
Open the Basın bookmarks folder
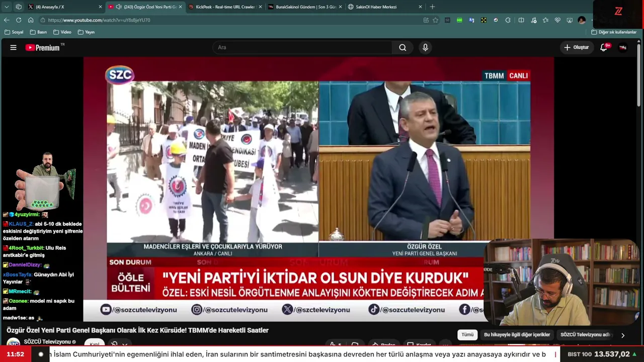click(39, 32)
